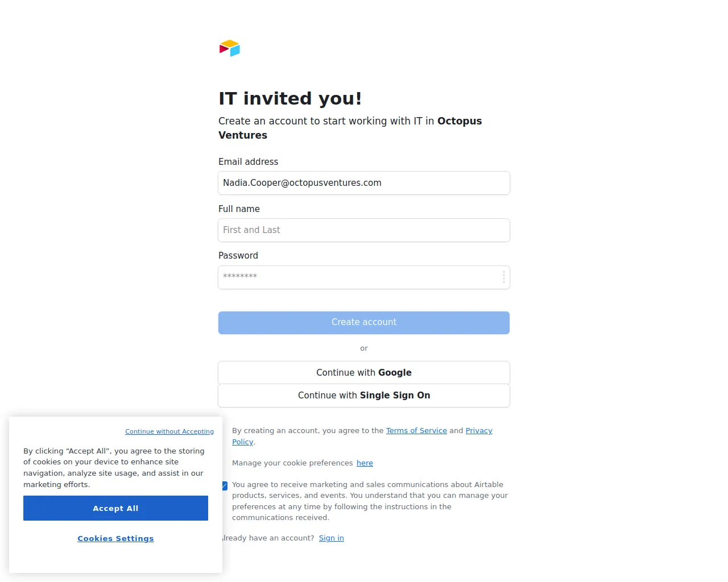Open the Privacy Policy link
Screen dimensions: 728x582
(479, 431)
